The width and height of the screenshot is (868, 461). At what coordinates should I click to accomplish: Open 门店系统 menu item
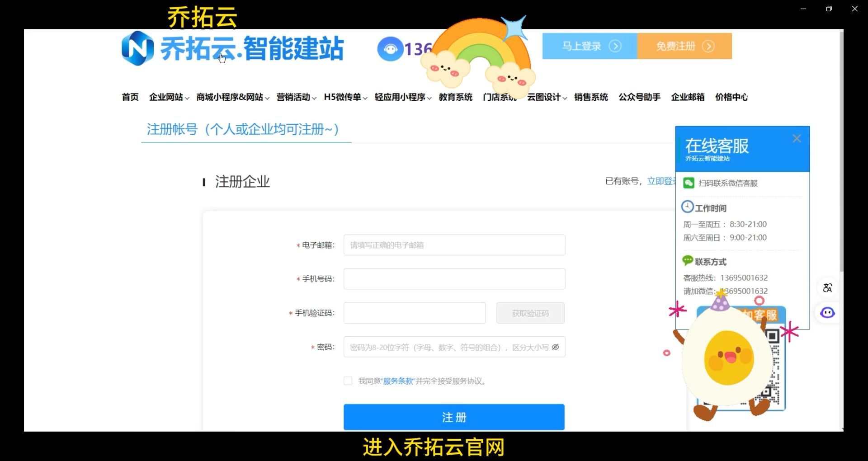(x=500, y=97)
